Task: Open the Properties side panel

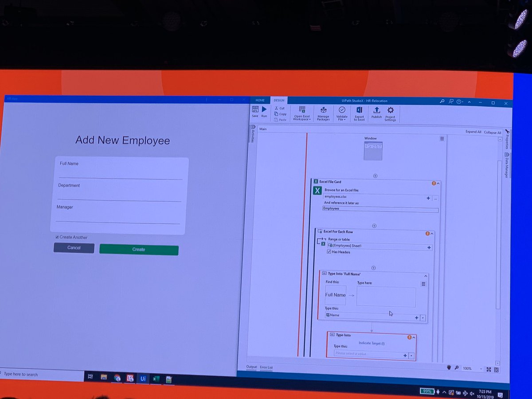Action: click(506, 138)
